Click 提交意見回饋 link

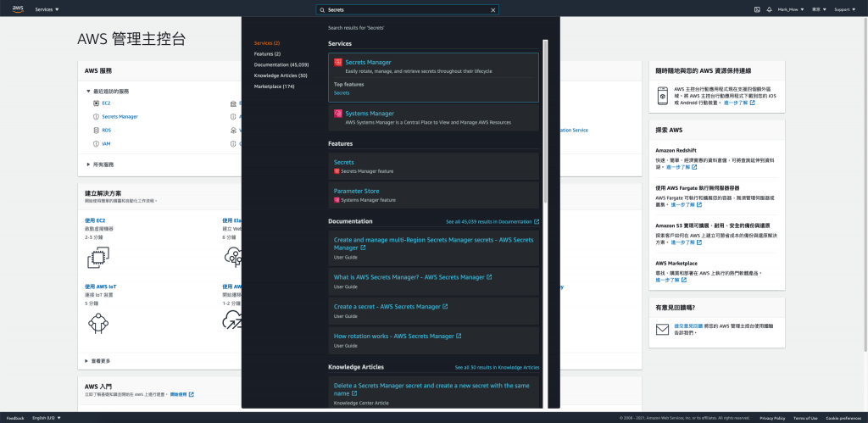click(688, 326)
